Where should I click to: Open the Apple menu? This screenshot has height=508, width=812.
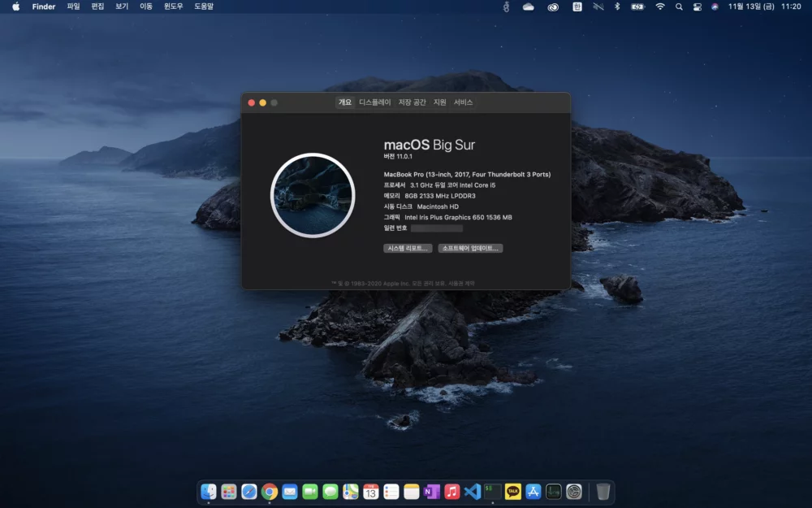[x=16, y=7]
